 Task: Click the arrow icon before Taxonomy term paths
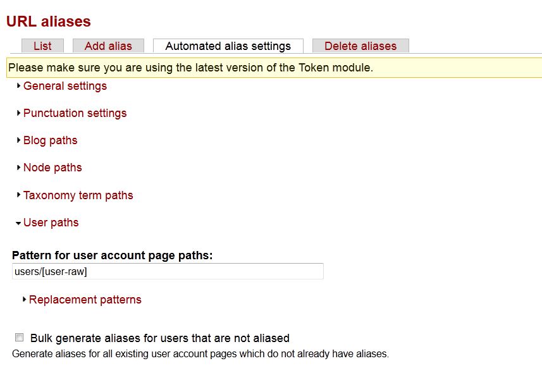pyautogui.click(x=19, y=195)
